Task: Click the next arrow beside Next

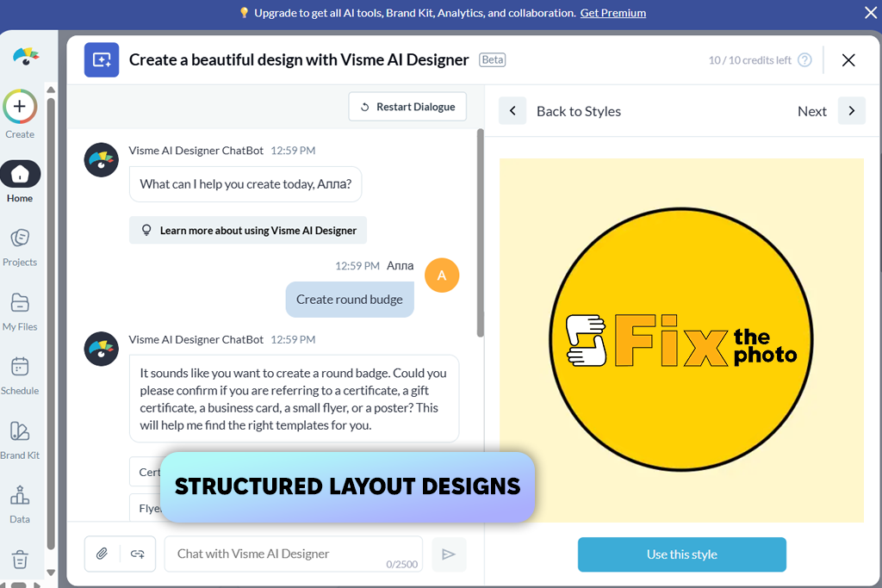Action: 852,111
